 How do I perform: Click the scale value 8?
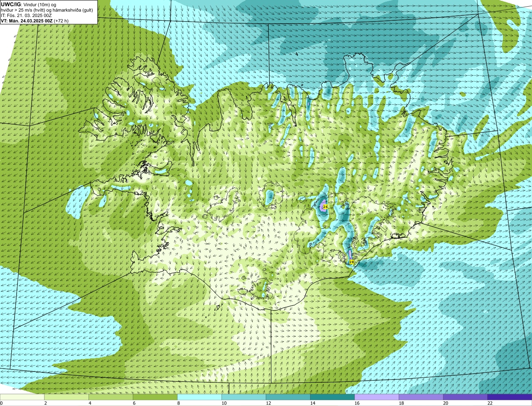click(x=178, y=403)
